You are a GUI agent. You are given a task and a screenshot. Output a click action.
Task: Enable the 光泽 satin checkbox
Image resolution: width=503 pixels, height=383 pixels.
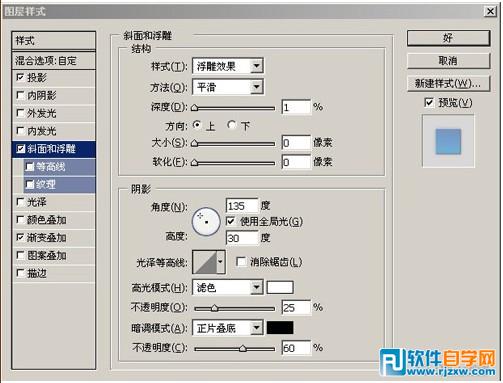(x=20, y=202)
